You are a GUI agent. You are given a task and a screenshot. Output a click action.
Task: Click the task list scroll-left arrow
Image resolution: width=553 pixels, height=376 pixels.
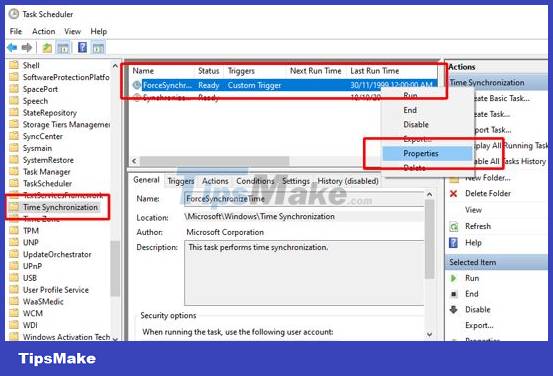[134, 161]
